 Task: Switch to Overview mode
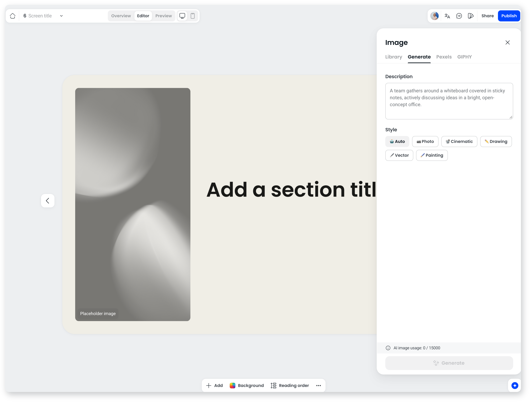click(121, 16)
